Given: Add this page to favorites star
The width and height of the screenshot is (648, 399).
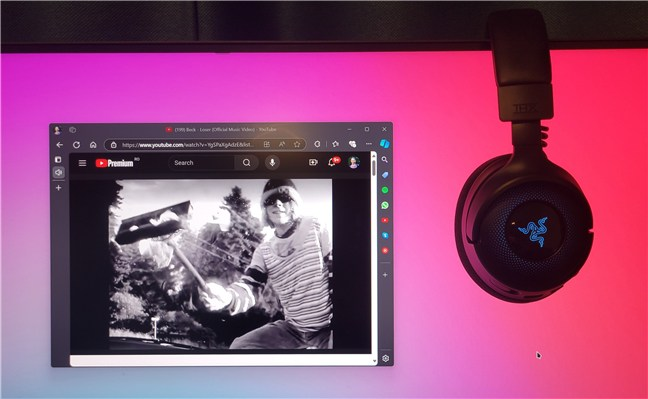Looking at the screenshot, I should (297, 144).
